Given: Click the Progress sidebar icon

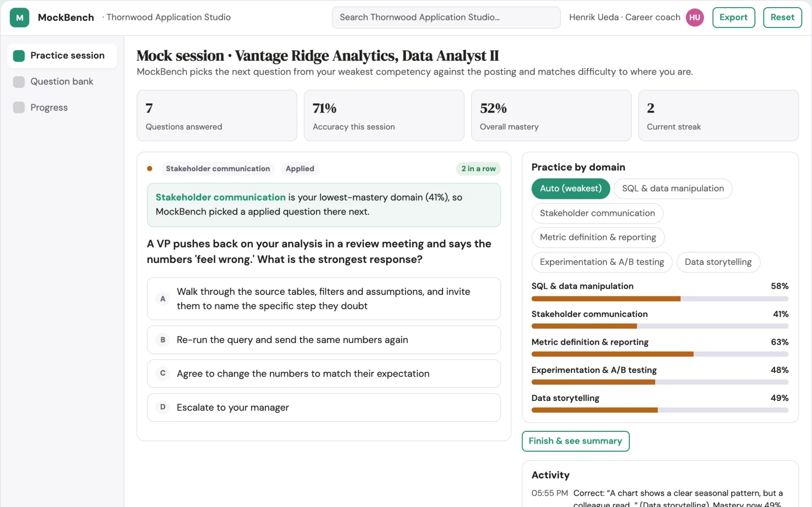Looking at the screenshot, I should (19, 108).
